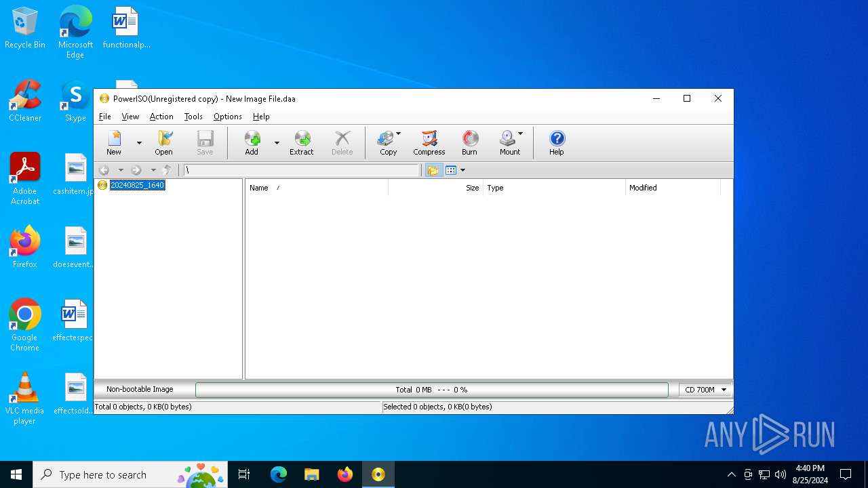
Task: Click the CCleaner desktop shortcut
Action: [25, 101]
